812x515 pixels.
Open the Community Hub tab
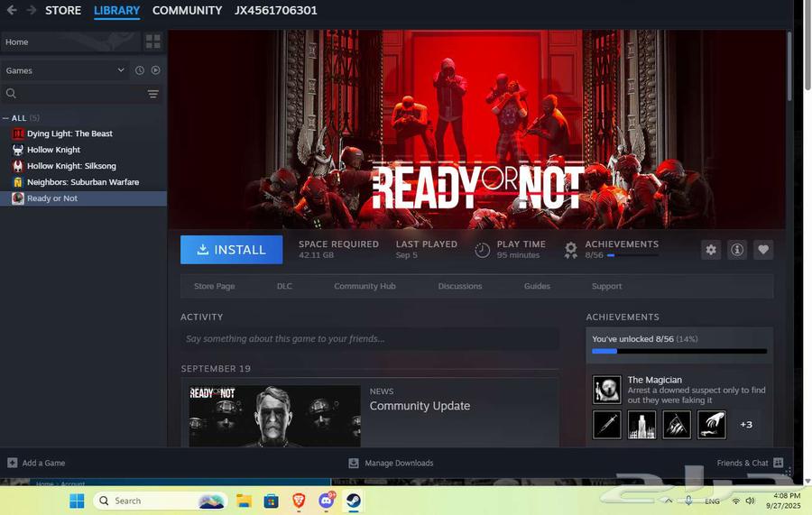(364, 286)
